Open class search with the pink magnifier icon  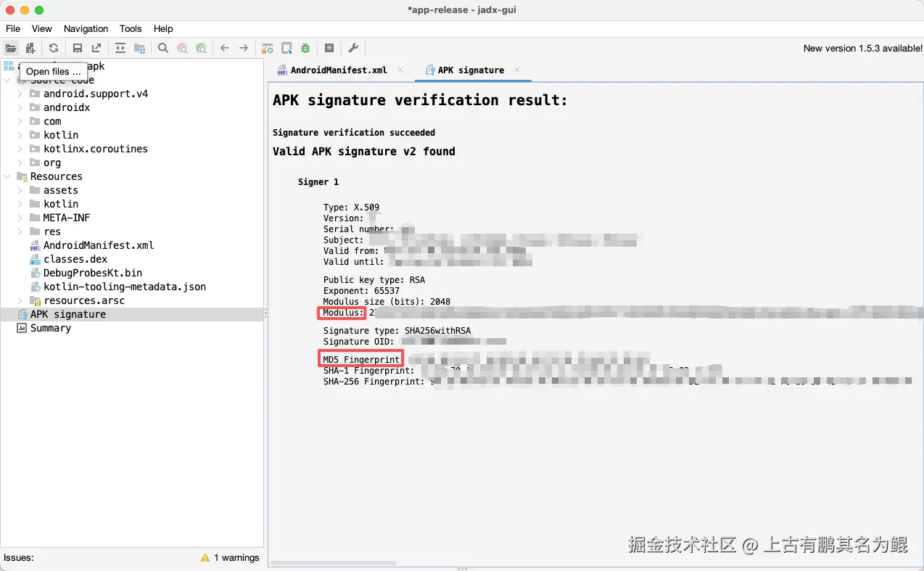point(183,48)
